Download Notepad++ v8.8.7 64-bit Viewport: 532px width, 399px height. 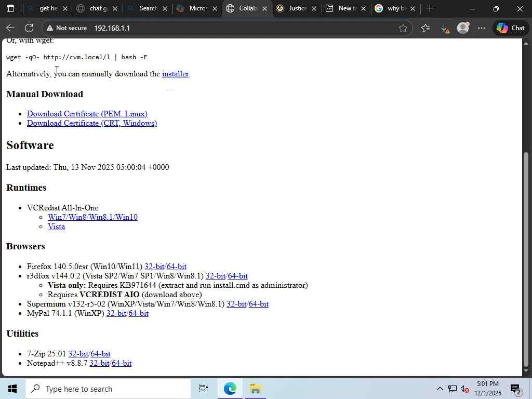click(122, 363)
